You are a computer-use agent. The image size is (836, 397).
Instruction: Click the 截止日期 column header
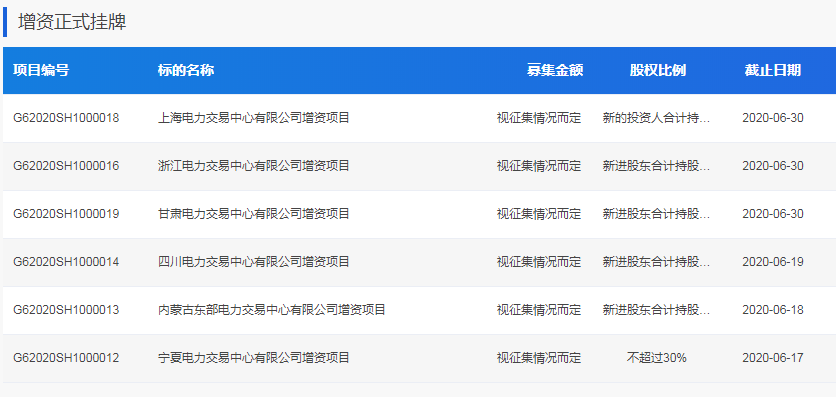coord(773,70)
